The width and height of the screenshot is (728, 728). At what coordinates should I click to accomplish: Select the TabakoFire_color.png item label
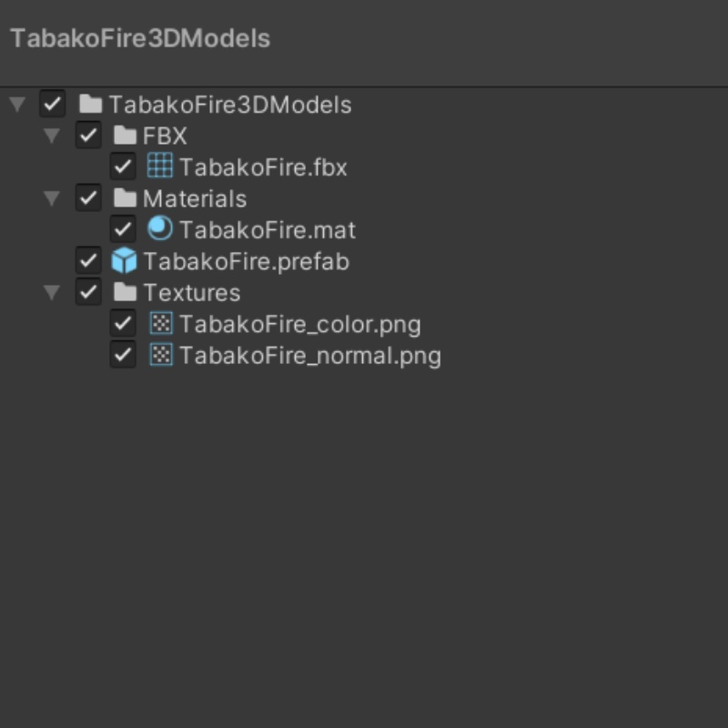coord(299,324)
